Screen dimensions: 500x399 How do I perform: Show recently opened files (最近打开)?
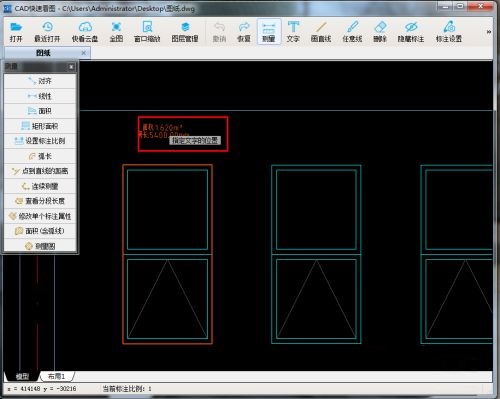47,32
